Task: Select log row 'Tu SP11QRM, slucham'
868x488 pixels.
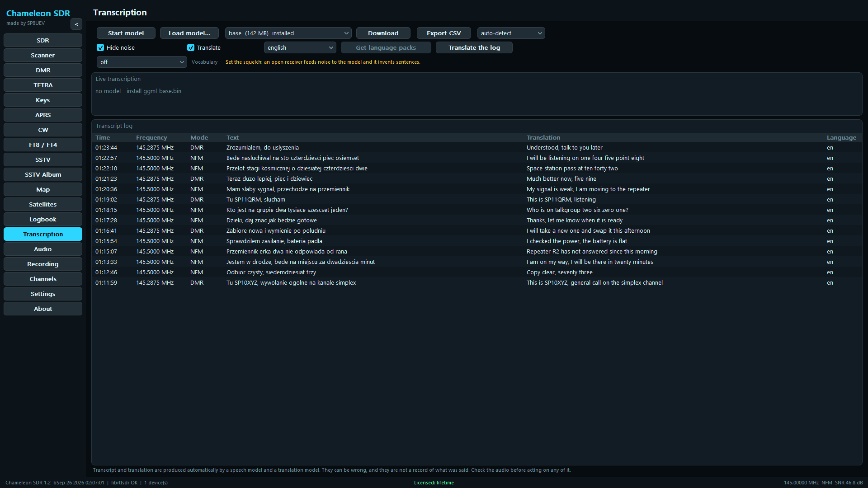Action: (476, 200)
